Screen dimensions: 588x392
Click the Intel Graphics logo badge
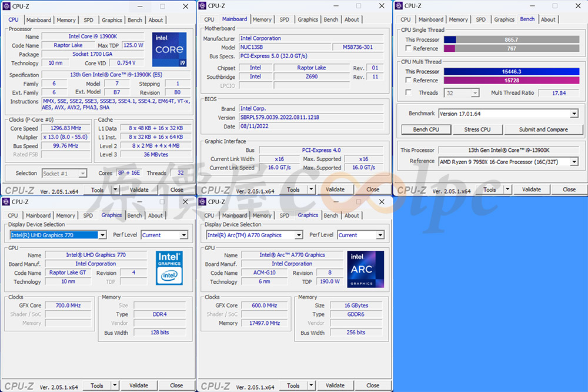[169, 268]
